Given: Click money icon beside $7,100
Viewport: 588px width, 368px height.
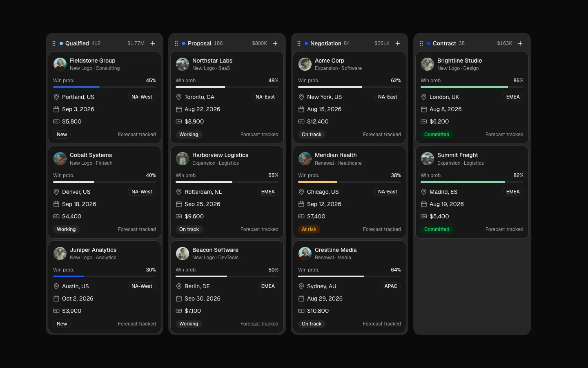Looking at the screenshot, I should pyautogui.click(x=179, y=311).
